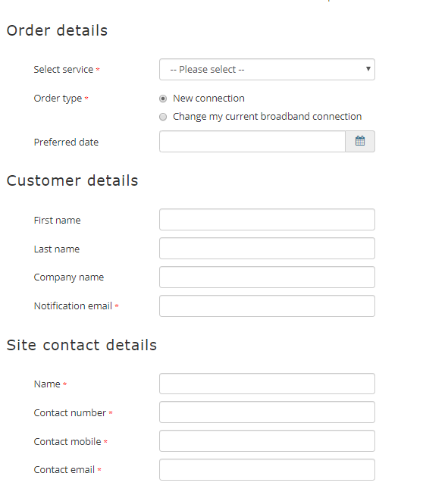Open the calendar date picker icon
The height and width of the screenshot is (492, 448).
360,142
